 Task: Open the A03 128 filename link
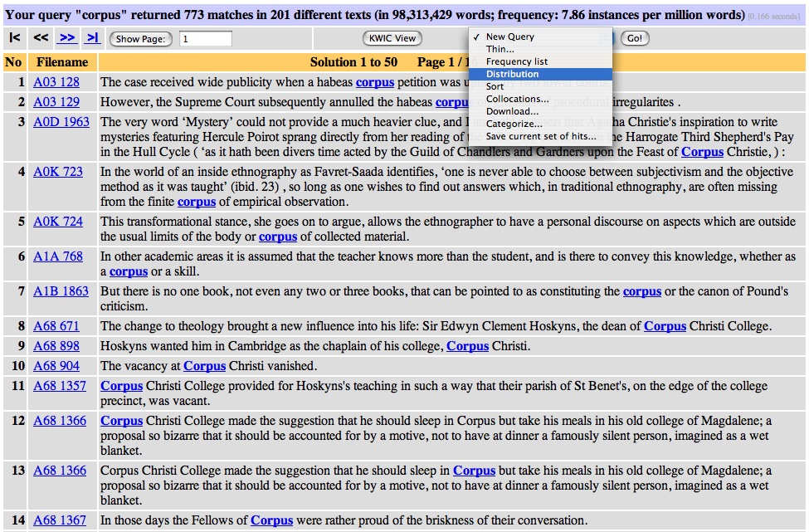[56, 82]
